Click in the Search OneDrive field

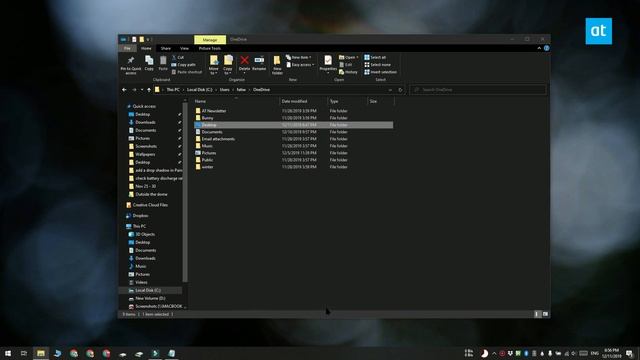tap(478, 90)
